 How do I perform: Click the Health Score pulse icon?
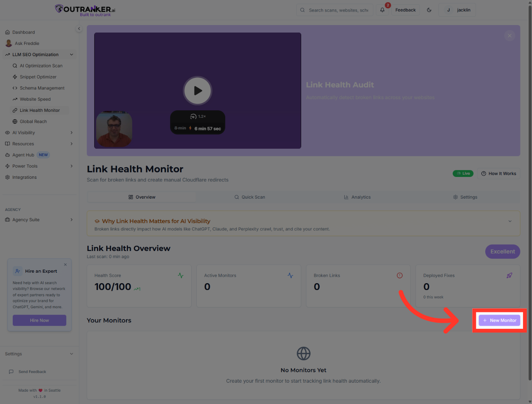[x=181, y=275]
